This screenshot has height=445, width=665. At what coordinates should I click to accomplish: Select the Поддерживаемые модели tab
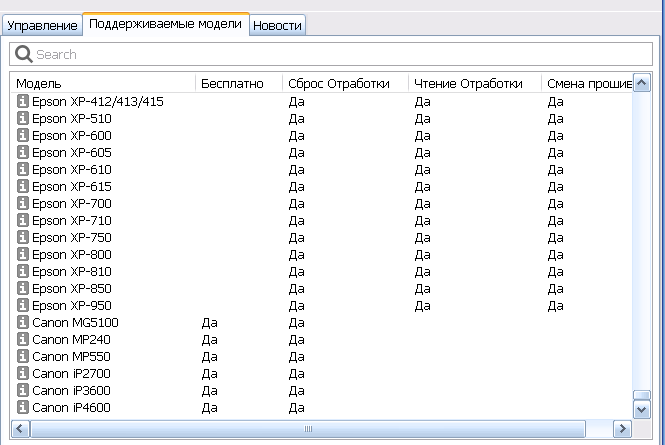click(x=165, y=24)
